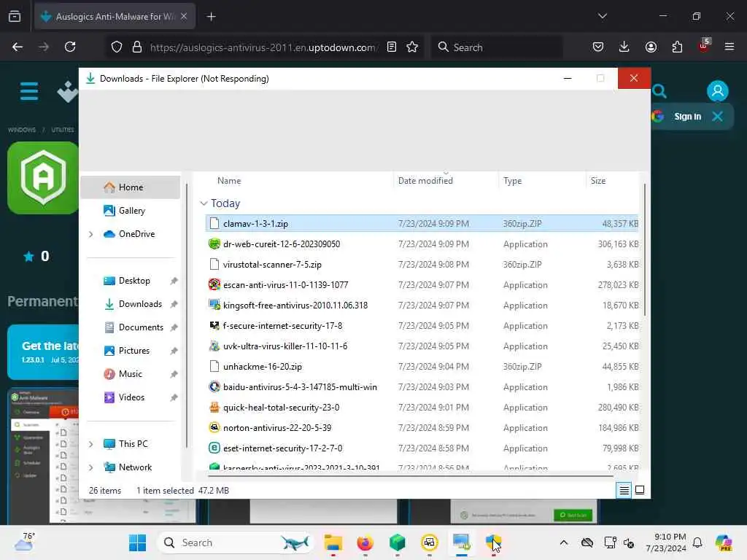This screenshot has height=560, width=747.
Task: Open Uptodown user profile icon
Action: point(718,91)
